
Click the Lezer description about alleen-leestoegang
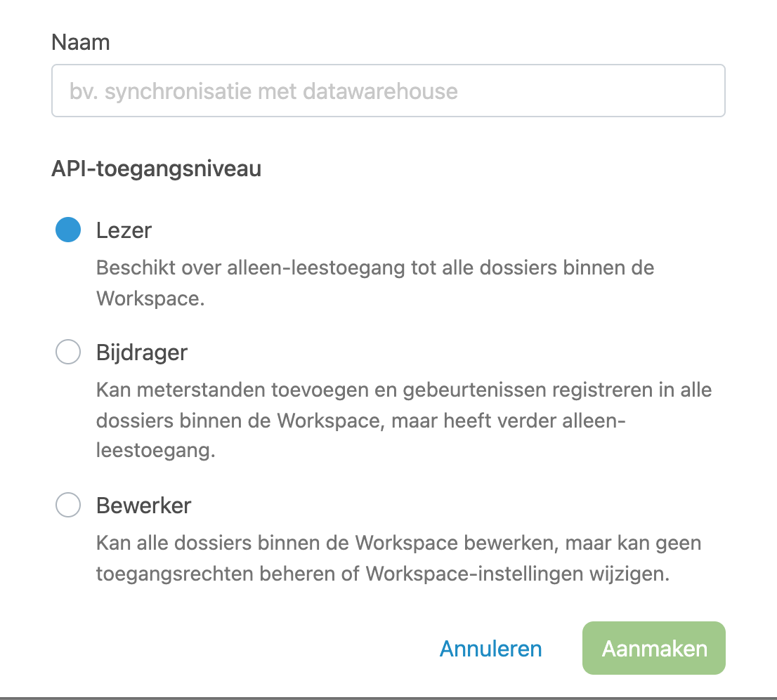375,283
